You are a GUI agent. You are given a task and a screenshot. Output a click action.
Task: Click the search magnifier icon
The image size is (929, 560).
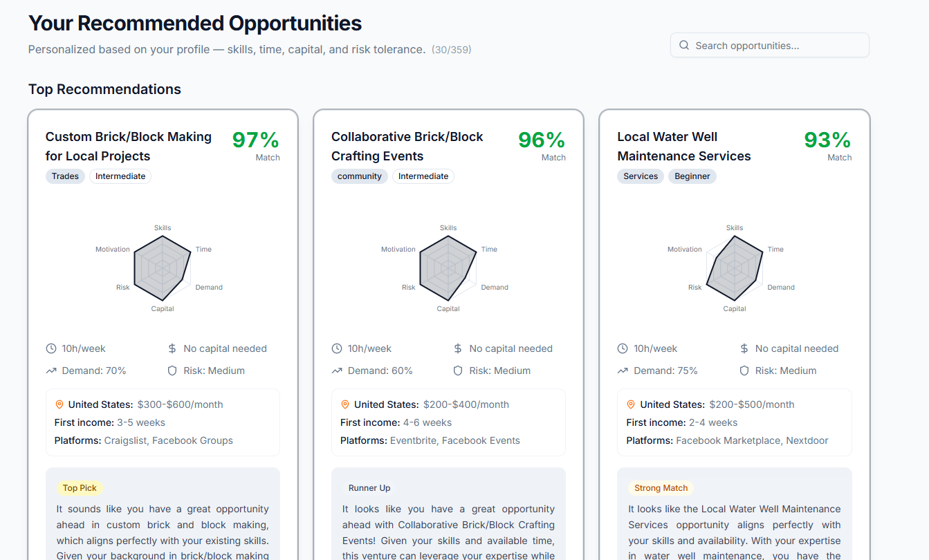683,44
